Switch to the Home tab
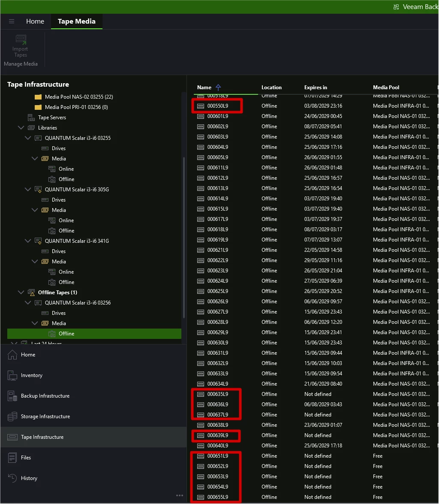Screen dimensions: 439x504 pyautogui.click(x=35, y=21)
